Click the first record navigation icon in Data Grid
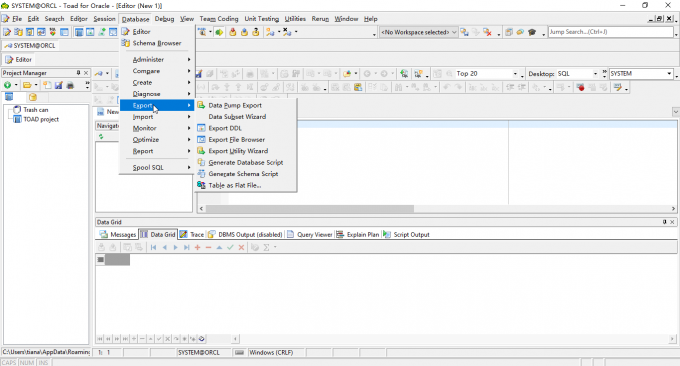Image resolution: width=680 pixels, height=366 pixels. click(x=153, y=247)
